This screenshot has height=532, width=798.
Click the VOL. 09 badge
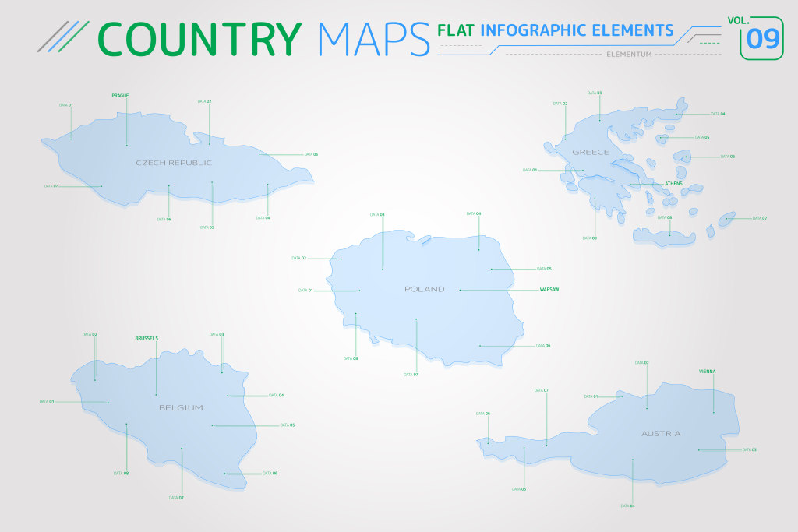pos(761,36)
